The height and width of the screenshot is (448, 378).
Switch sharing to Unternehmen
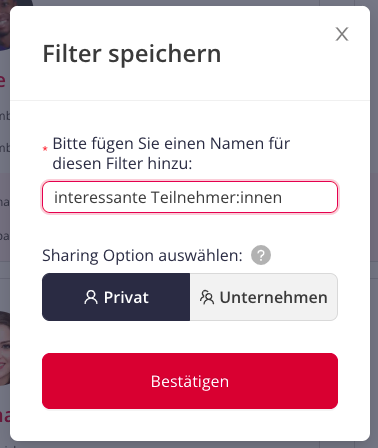264,297
